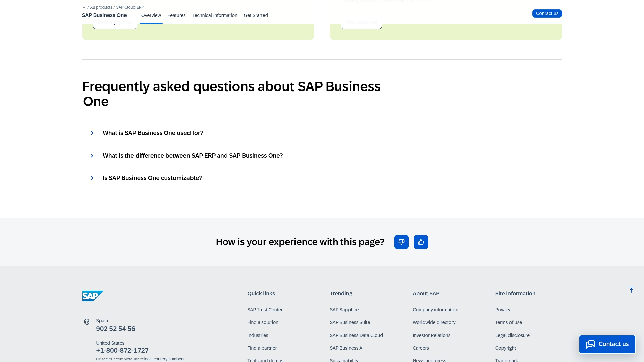Expand 'Is SAP Business One customizable?'
644x362 pixels.
coord(152,178)
